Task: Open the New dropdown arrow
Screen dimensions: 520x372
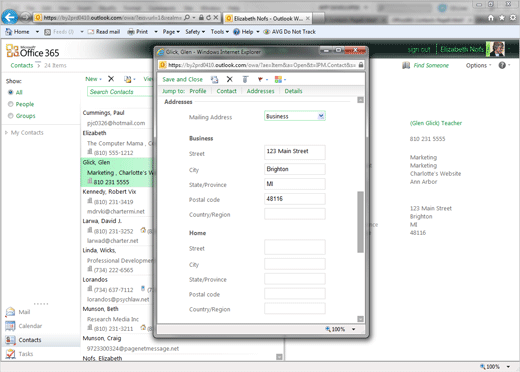Action: [100, 79]
